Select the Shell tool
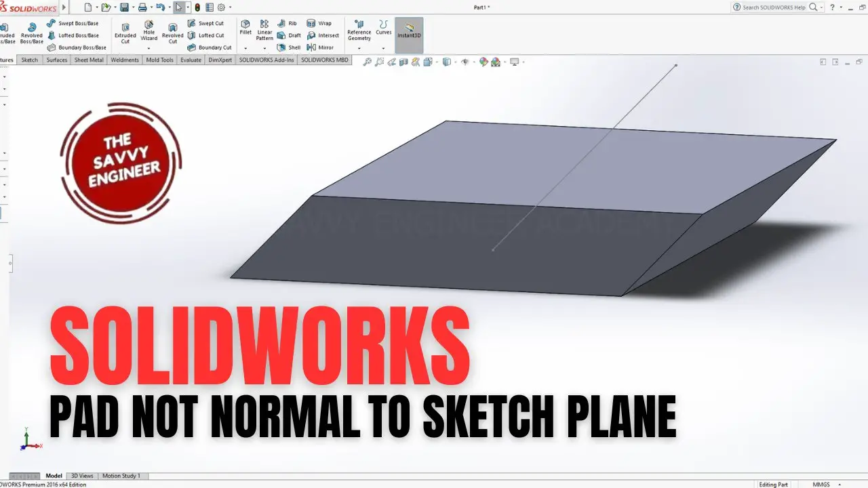Image resolution: width=868 pixels, height=488 pixels. (289, 47)
